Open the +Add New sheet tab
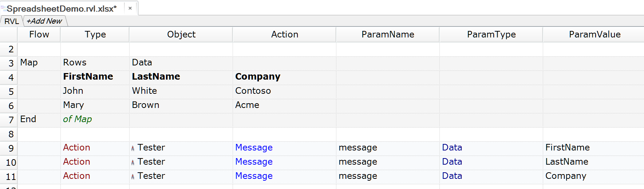The height and width of the screenshot is (189, 644). (44, 21)
